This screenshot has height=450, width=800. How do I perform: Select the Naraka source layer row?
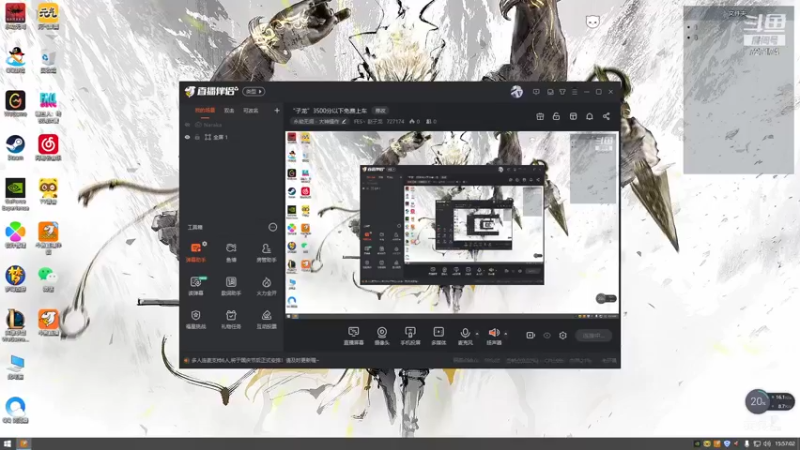click(x=232, y=124)
